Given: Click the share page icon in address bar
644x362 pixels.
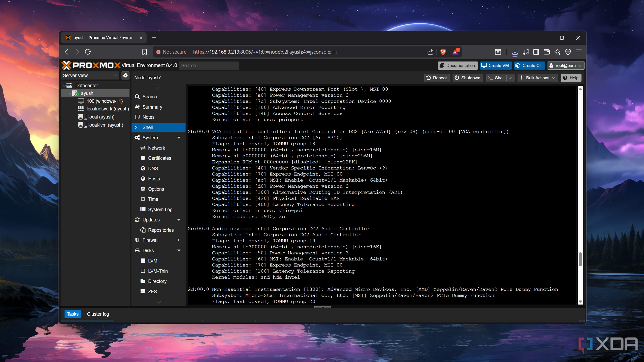Looking at the screenshot, I should point(430,52).
